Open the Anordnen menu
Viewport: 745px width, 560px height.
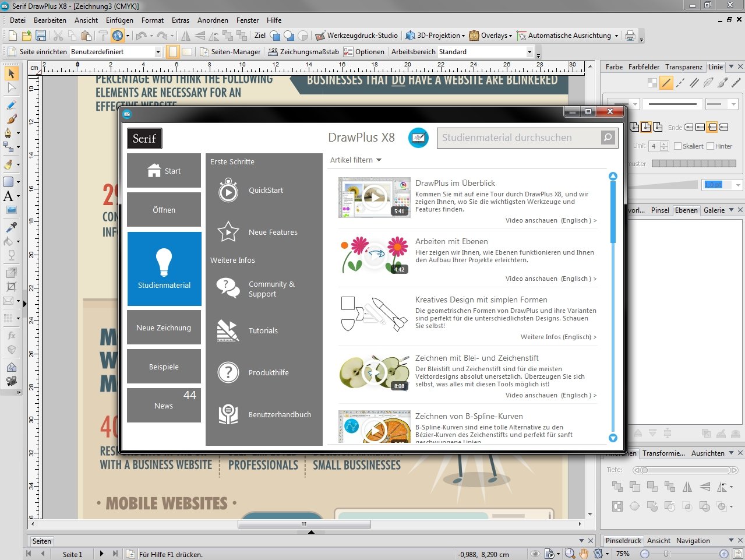pos(213,20)
